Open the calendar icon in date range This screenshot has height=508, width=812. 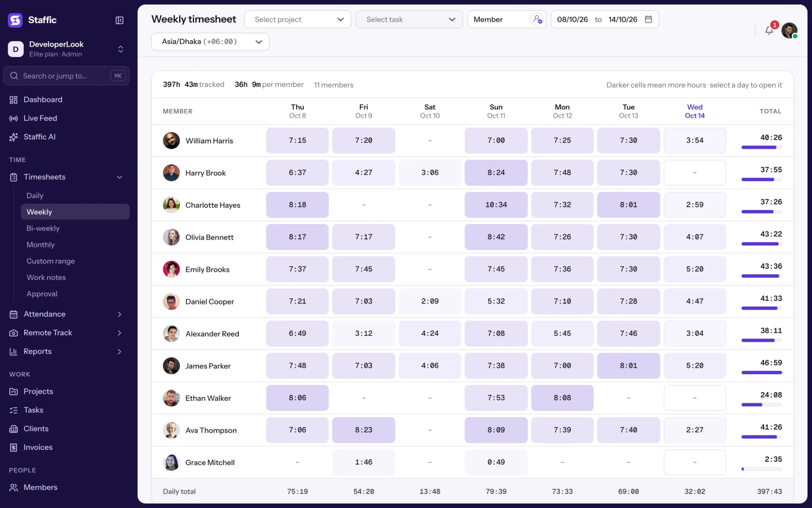[x=648, y=20]
